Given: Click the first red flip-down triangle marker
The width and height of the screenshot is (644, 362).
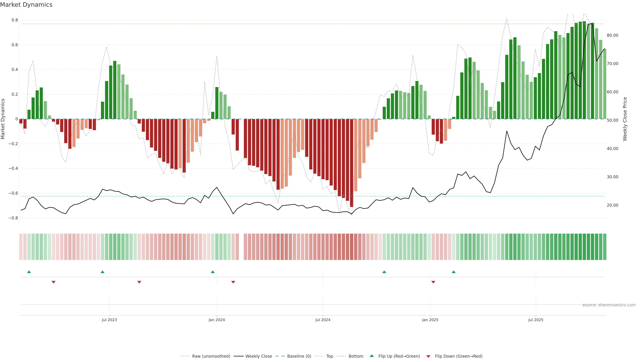Looking at the screenshot, I should pos(53,282).
